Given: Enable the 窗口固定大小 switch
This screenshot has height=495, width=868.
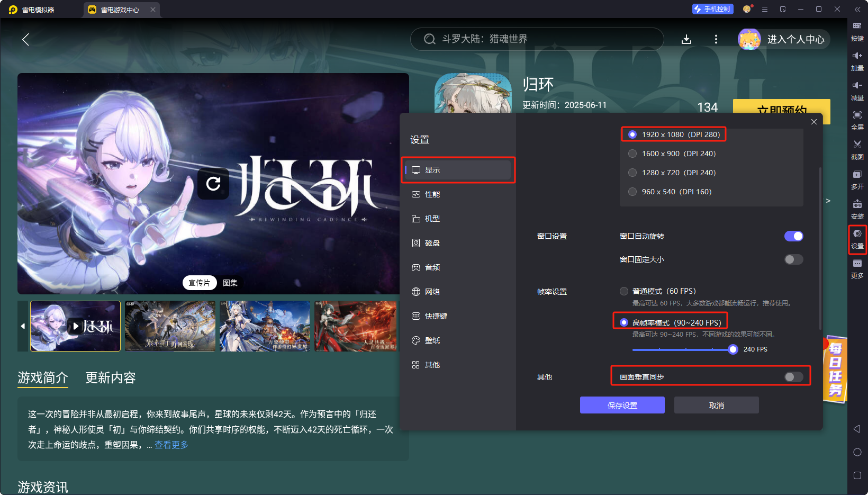Looking at the screenshot, I should point(793,259).
